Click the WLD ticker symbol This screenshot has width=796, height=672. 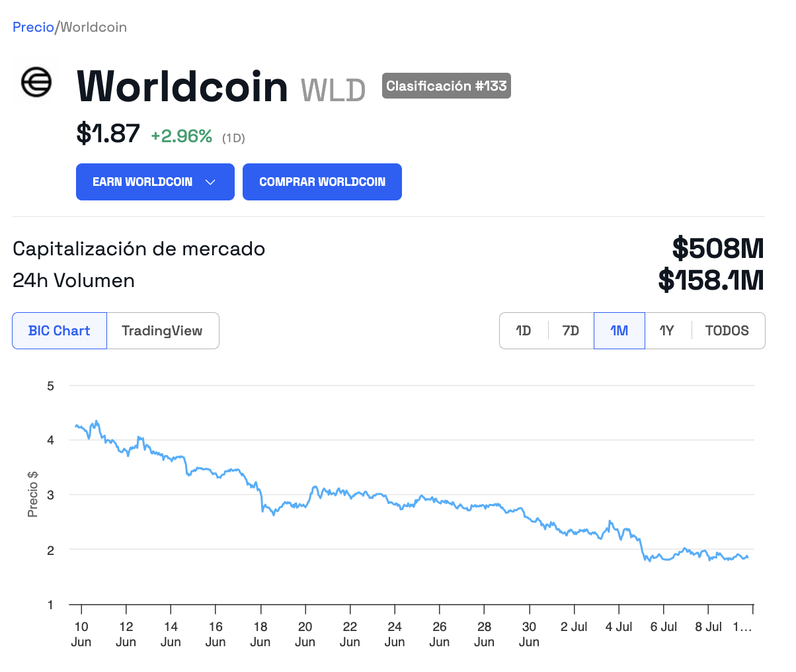333,90
